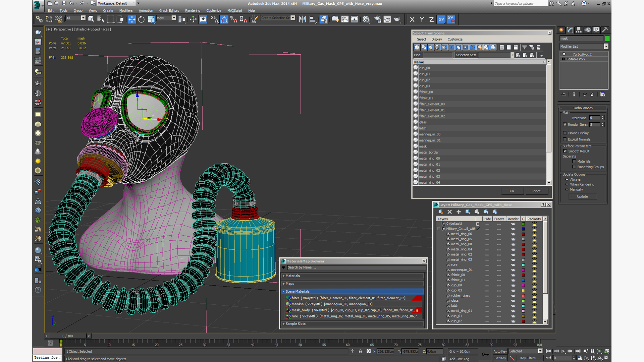Click Add Selected Objects plus icon in Layer window

[x=459, y=212]
